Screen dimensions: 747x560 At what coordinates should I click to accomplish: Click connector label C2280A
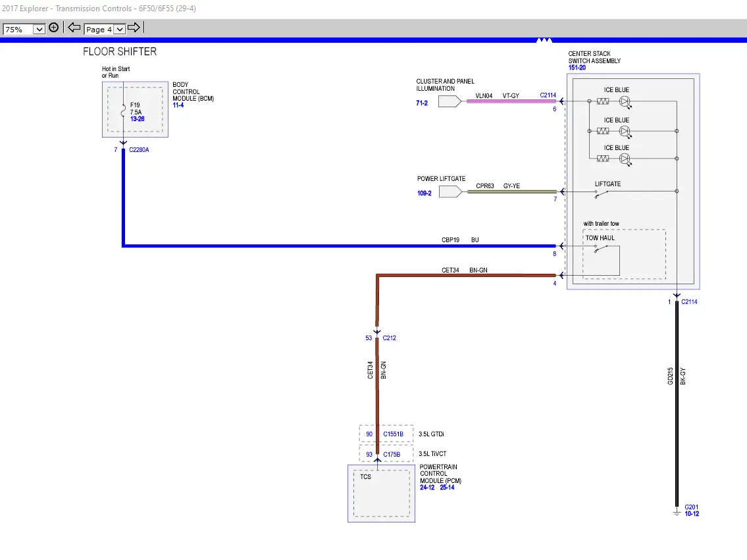tap(139, 149)
